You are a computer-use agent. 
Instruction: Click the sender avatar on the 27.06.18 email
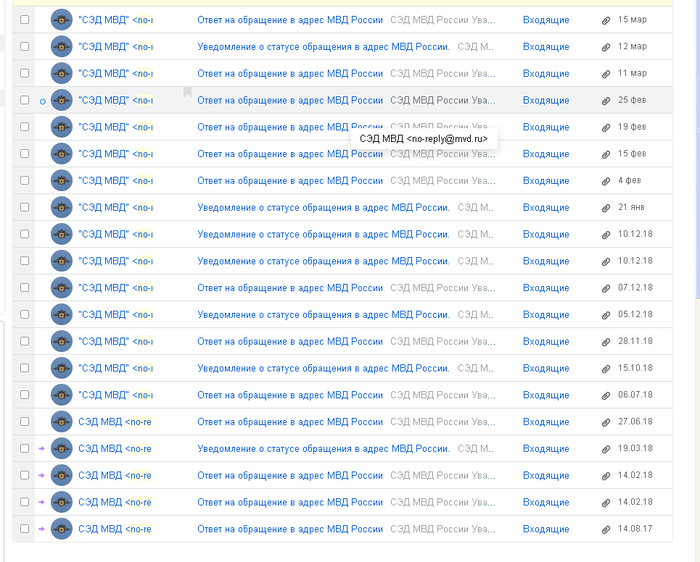tap(62, 422)
